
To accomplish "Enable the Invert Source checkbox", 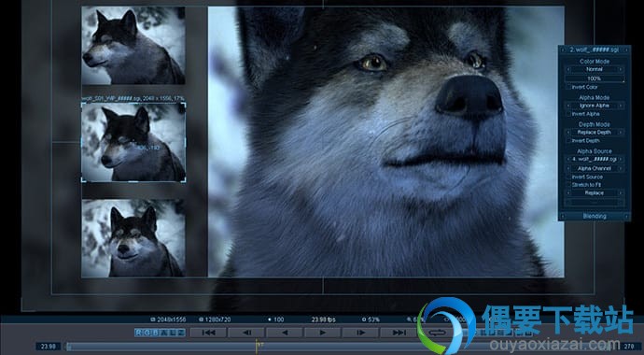I will tap(568, 177).
